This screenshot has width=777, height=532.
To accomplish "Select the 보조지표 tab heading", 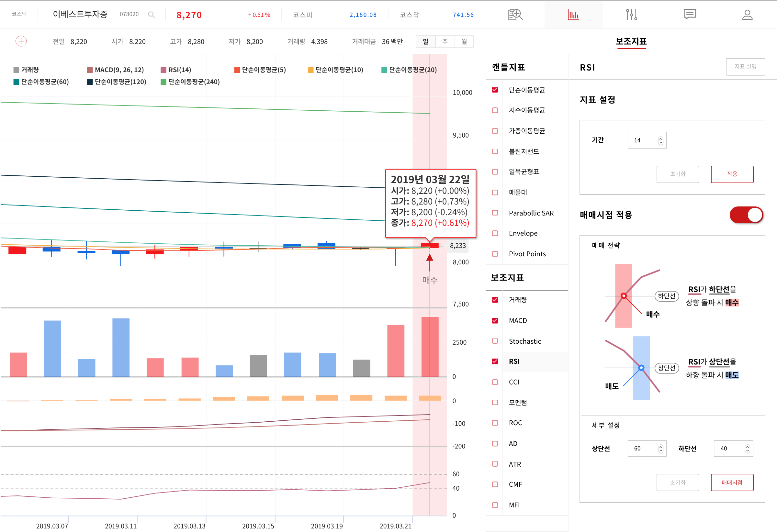I will 631,41.
